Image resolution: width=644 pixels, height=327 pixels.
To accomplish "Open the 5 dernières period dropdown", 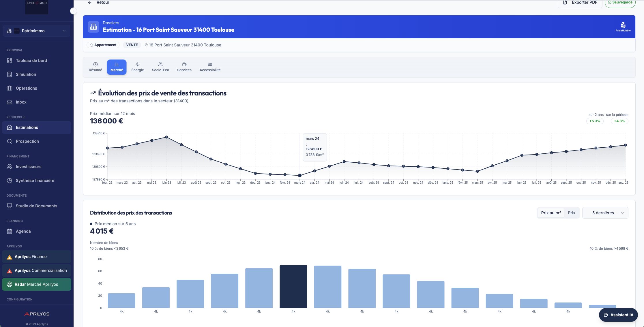I will (x=605, y=213).
